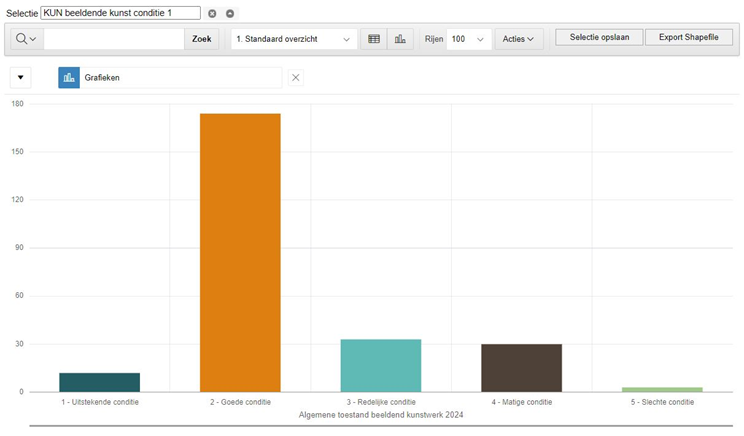Click the brown 'Matige conditie' bar

[x=521, y=368]
